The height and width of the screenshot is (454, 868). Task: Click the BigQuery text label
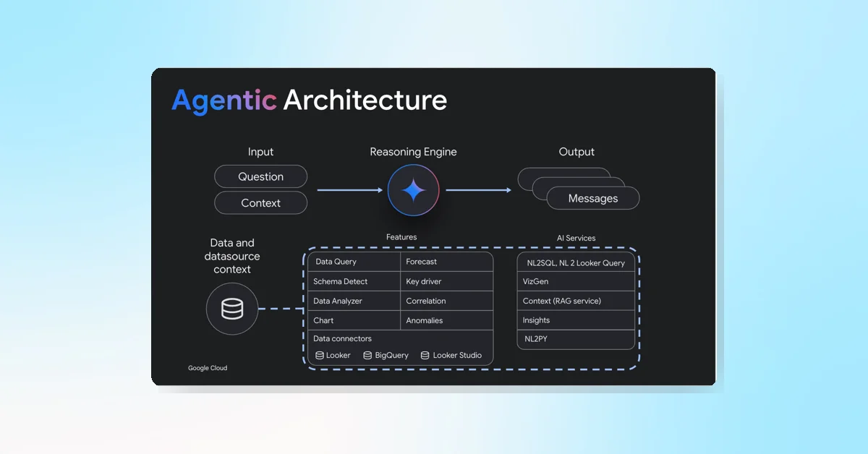pyautogui.click(x=391, y=355)
